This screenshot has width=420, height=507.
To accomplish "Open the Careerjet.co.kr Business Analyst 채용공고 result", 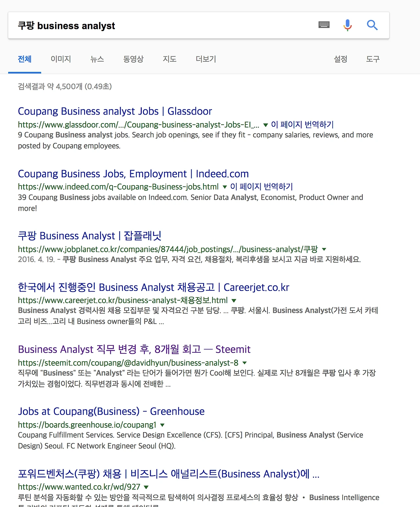I will [x=154, y=287].
